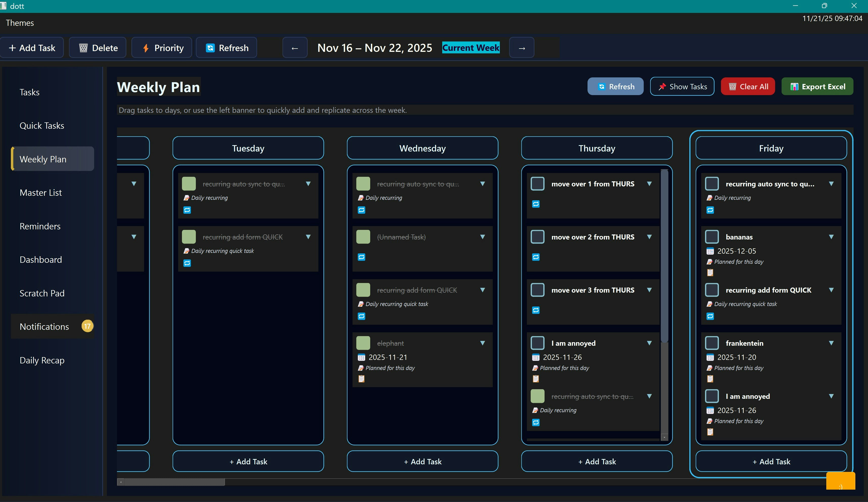
Task: Mark frankentein task as complete
Action: [x=712, y=343]
